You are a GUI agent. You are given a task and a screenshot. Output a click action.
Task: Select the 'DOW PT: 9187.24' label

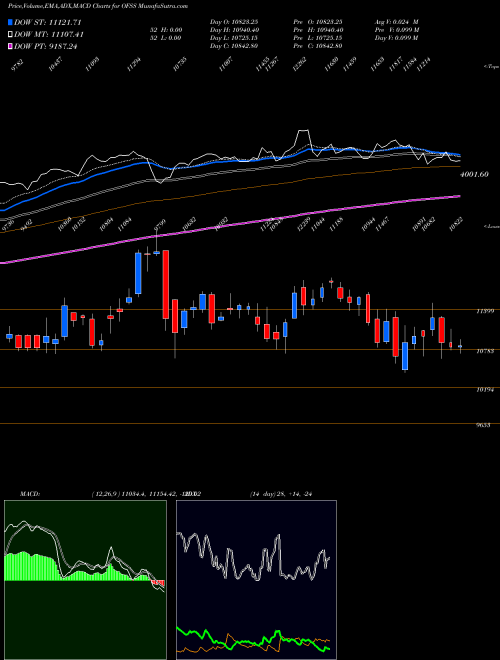(x=46, y=47)
